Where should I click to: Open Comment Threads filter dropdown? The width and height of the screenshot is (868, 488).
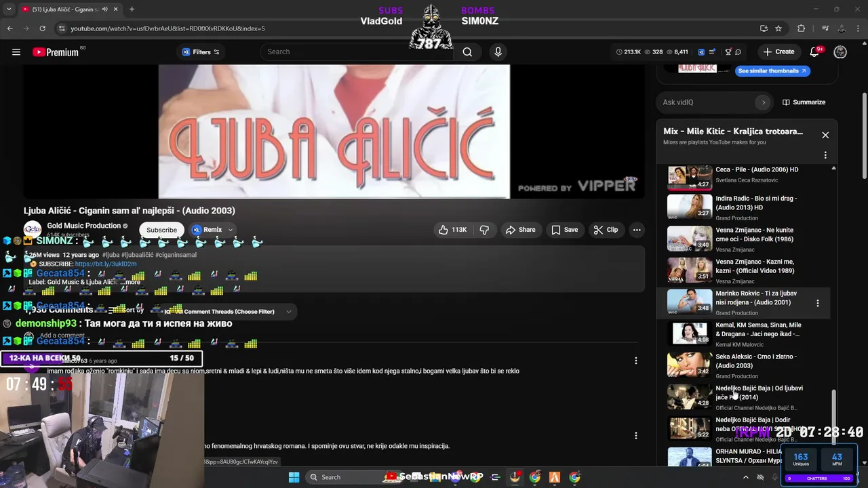227,312
